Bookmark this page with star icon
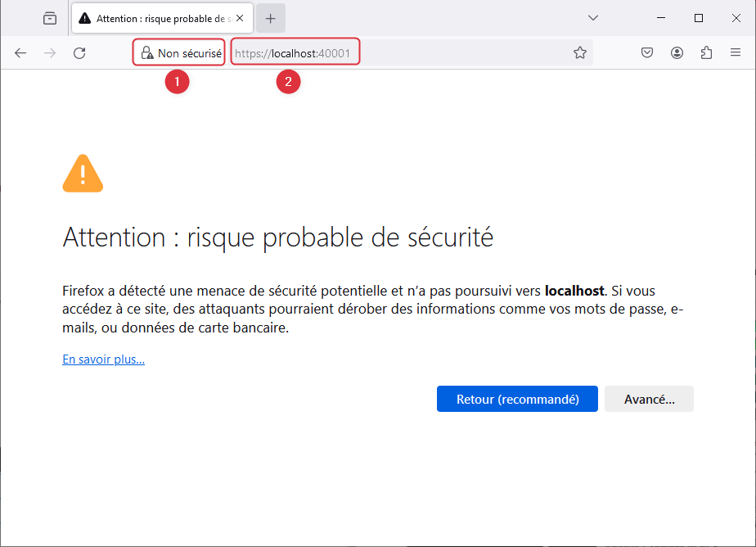The image size is (756, 547). pos(579,52)
